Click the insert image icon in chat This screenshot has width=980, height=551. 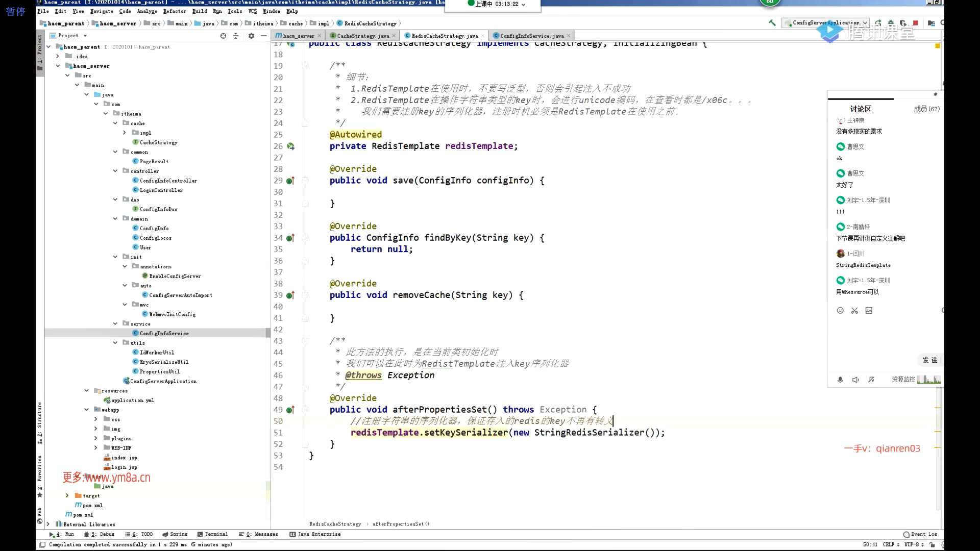pos(869,310)
